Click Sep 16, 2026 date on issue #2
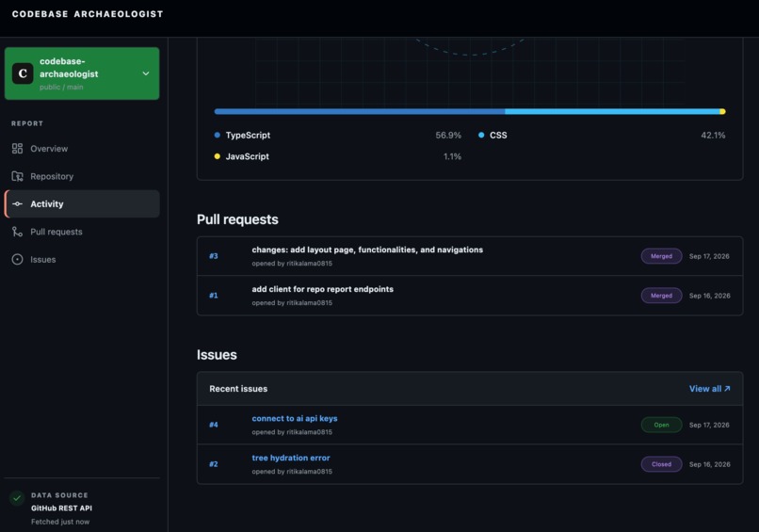The width and height of the screenshot is (759, 532). [710, 464]
